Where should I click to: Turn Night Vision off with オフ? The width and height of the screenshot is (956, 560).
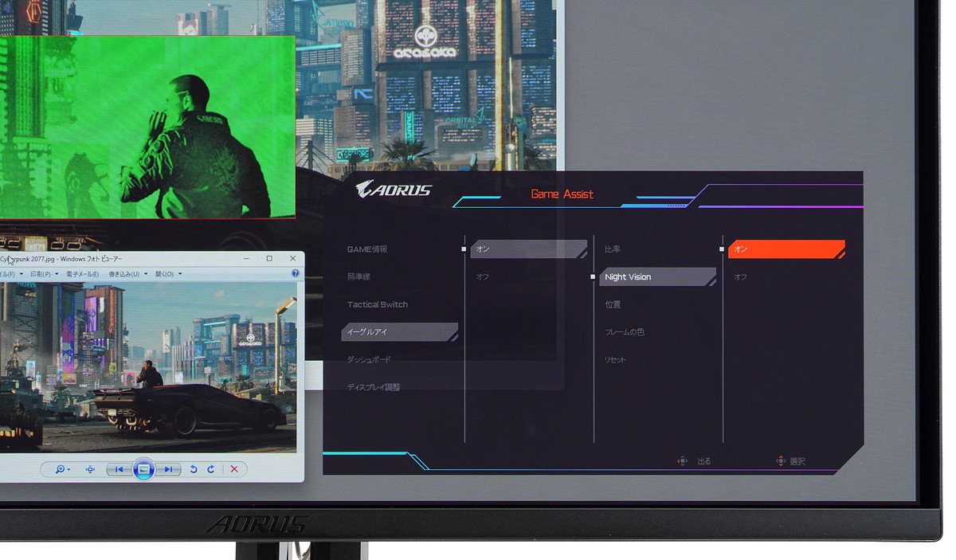pyautogui.click(x=741, y=276)
